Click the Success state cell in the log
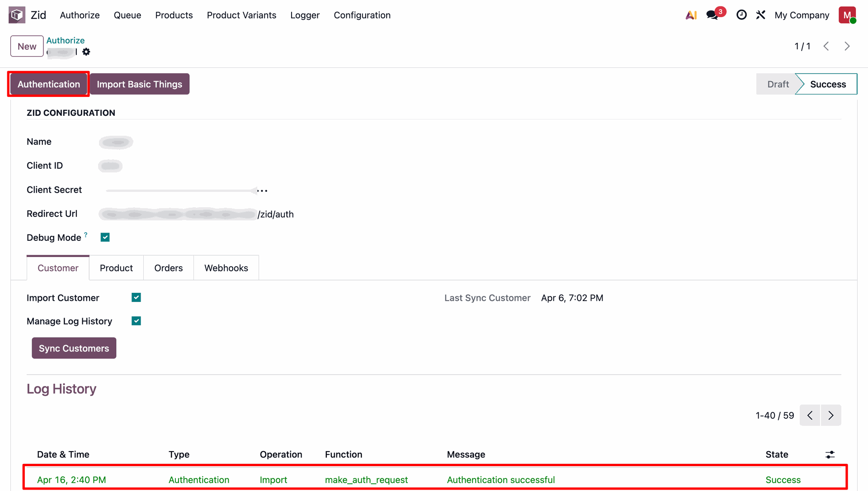Viewport: 868px width, 491px height. coord(783,480)
